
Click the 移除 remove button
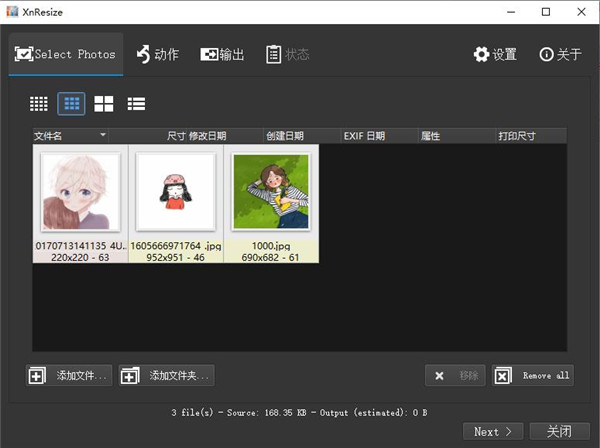click(455, 375)
